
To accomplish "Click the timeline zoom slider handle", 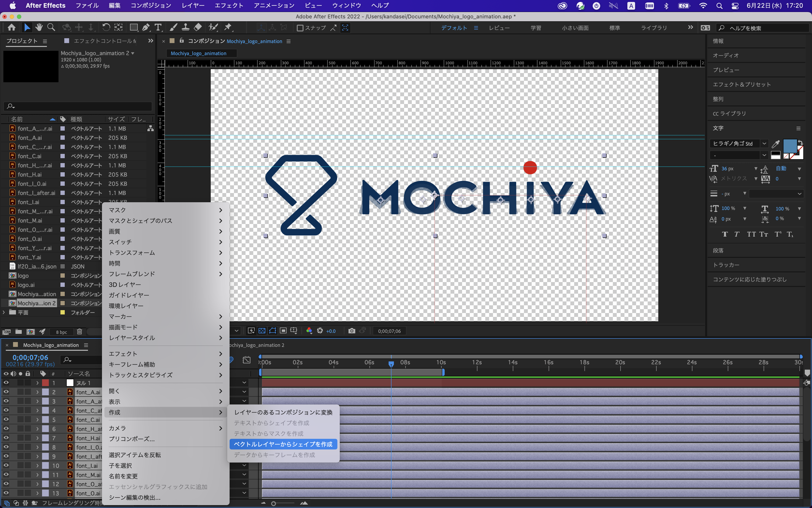I will click(x=274, y=503).
